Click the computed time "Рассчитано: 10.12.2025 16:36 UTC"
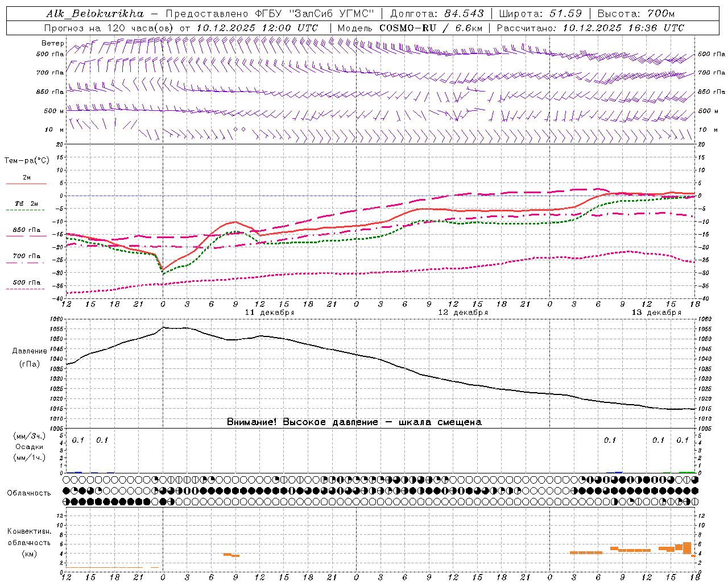Screen dimensions: 728x582 click(x=590, y=28)
